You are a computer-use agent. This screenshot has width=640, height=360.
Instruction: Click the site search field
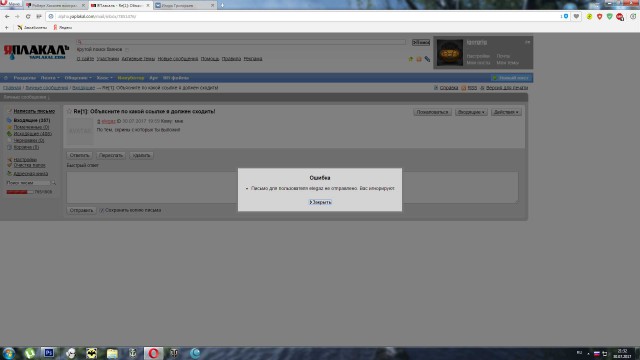point(241,42)
